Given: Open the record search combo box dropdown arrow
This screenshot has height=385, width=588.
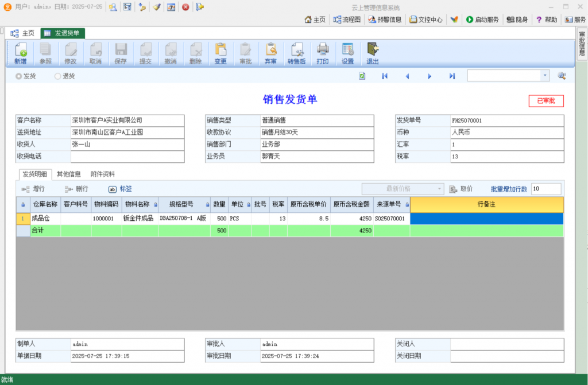Looking at the screenshot, I should (545, 76).
